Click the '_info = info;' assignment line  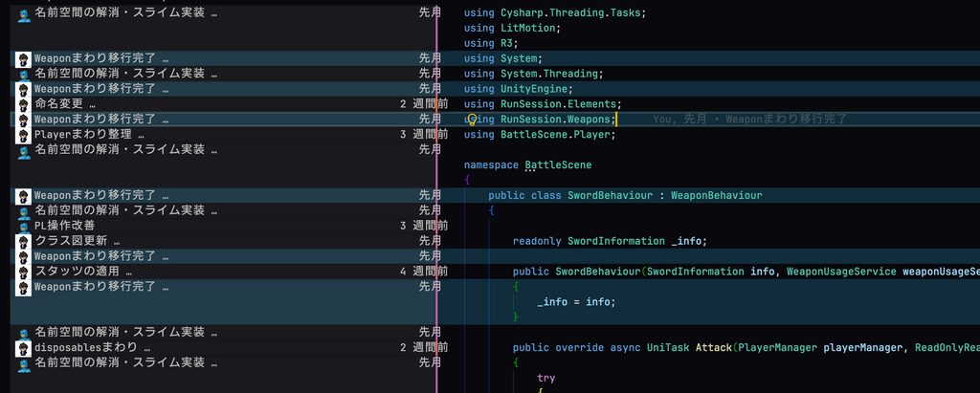coord(575,302)
